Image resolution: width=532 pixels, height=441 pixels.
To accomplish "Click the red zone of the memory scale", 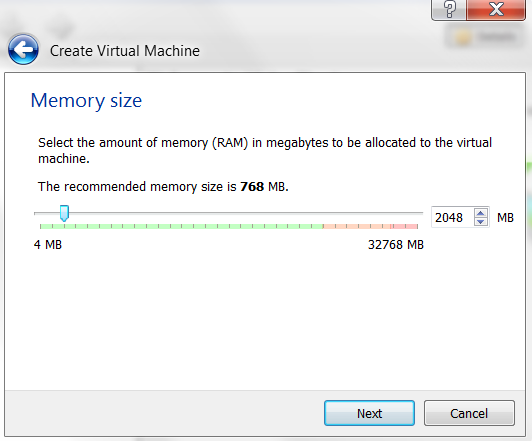I will tap(405, 226).
